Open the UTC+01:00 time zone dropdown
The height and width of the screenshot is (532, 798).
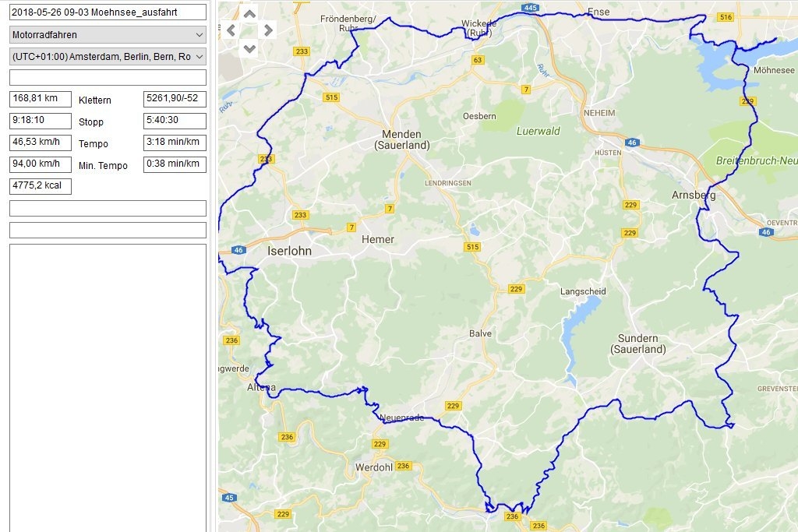pyautogui.click(x=108, y=56)
